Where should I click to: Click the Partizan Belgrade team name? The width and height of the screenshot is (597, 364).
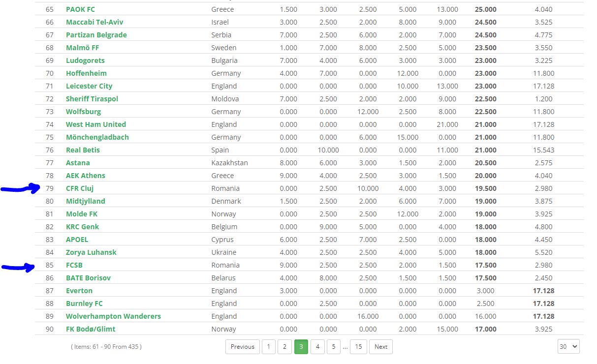[96, 35]
